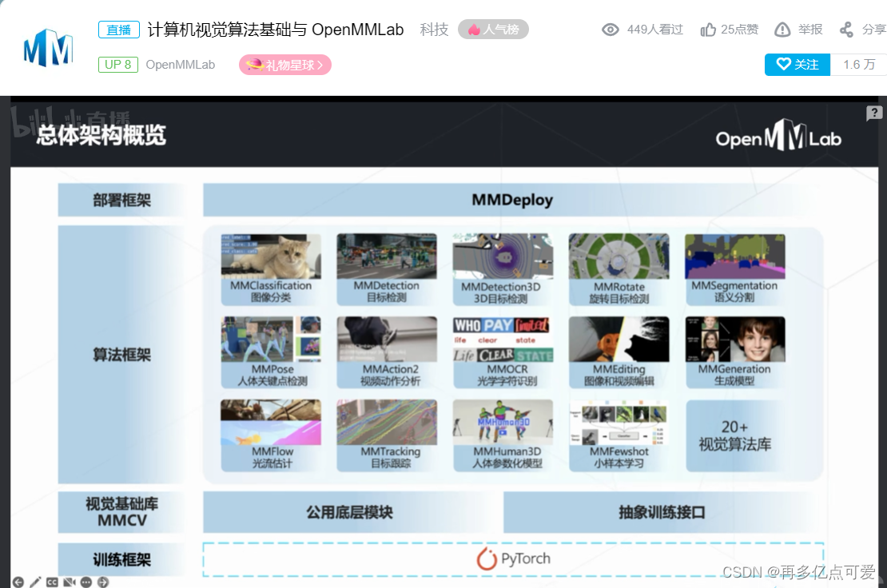Click the next slide arrow icon
The image size is (887, 588).
pyautogui.click(x=103, y=582)
